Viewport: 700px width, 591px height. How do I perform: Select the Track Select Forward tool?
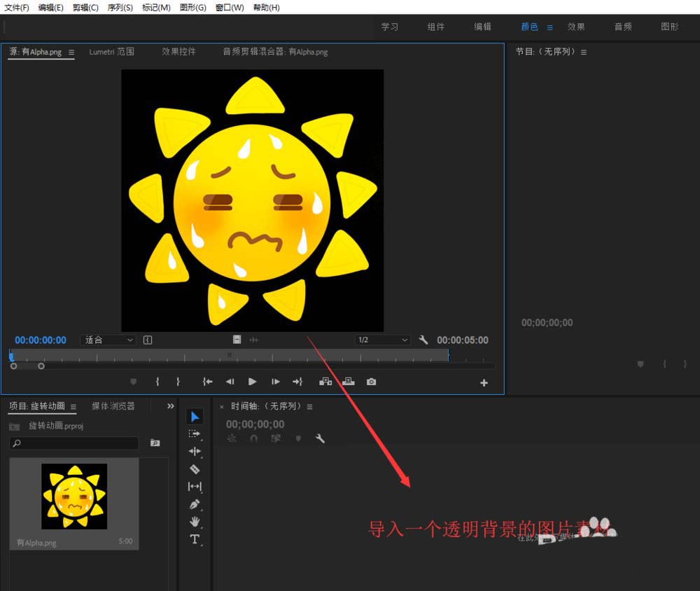coord(195,433)
